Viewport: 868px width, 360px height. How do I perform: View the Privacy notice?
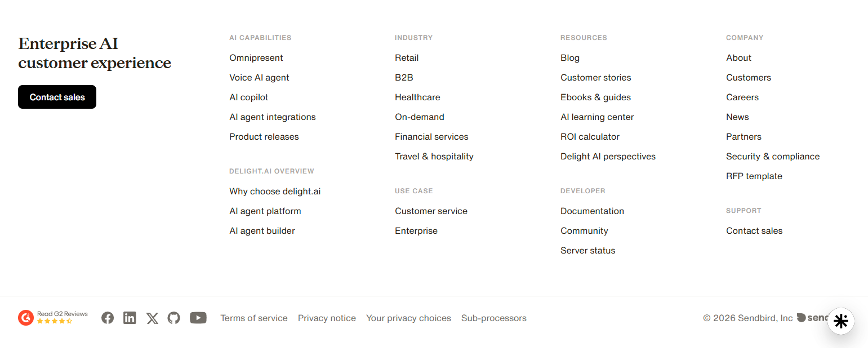coord(327,318)
